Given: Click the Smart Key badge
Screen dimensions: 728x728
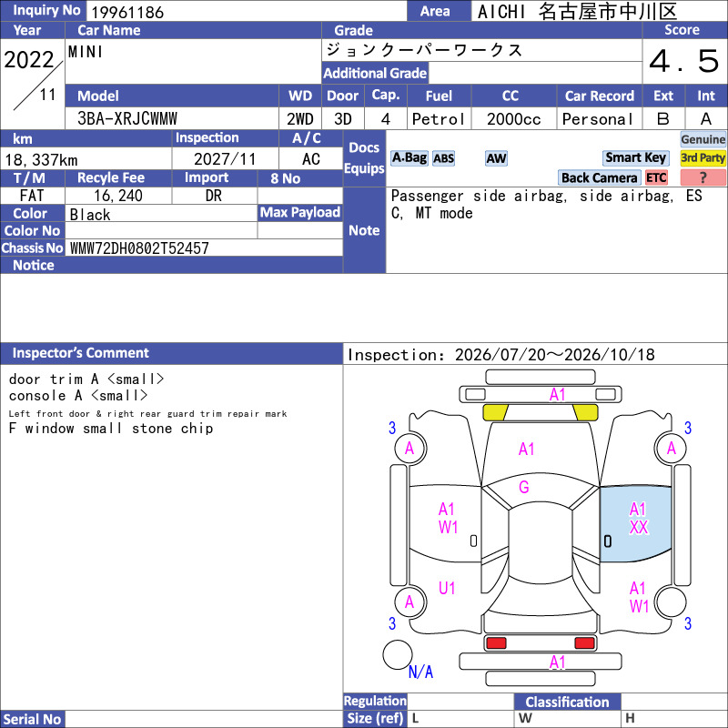Looking at the screenshot, I should click(635, 157).
